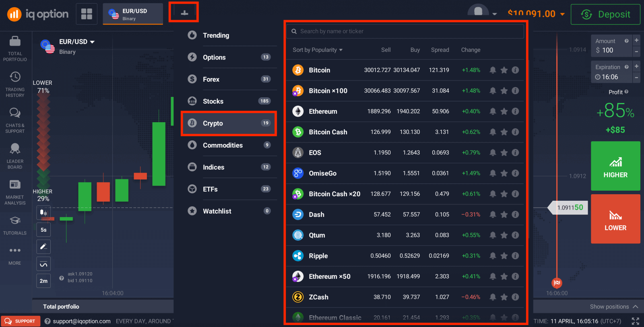644x327 pixels.
Task: Open the More options menu
Action: point(15,256)
